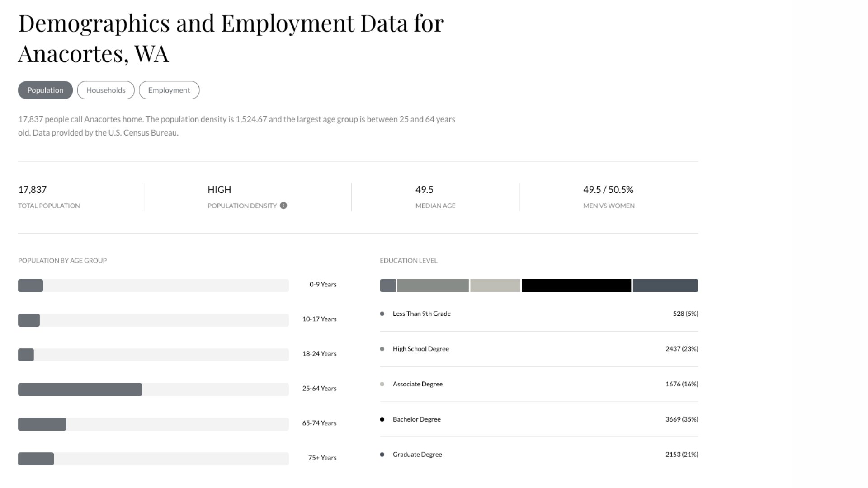Image resolution: width=868 pixels, height=488 pixels.
Task: Open the Employment tab
Action: pyautogui.click(x=169, y=90)
